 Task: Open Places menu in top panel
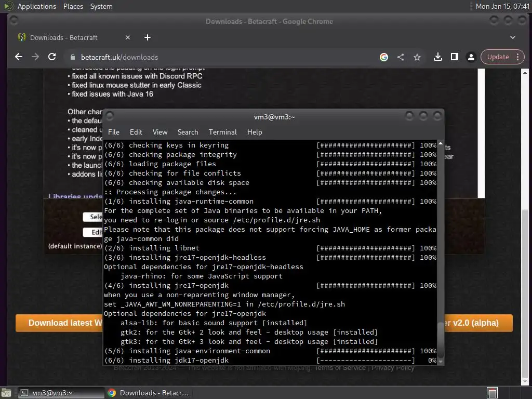(x=73, y=6)
